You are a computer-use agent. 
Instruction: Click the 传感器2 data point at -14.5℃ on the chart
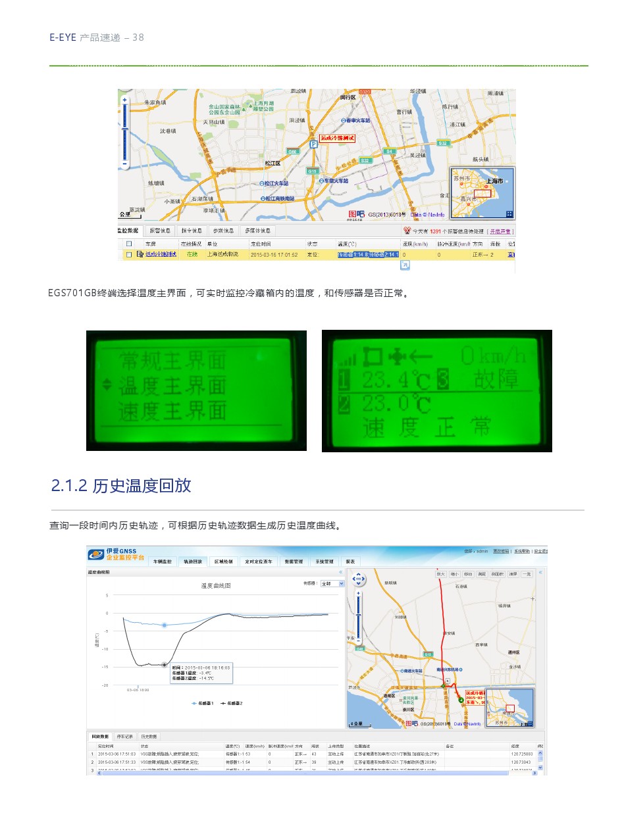[x=165, y=665]
